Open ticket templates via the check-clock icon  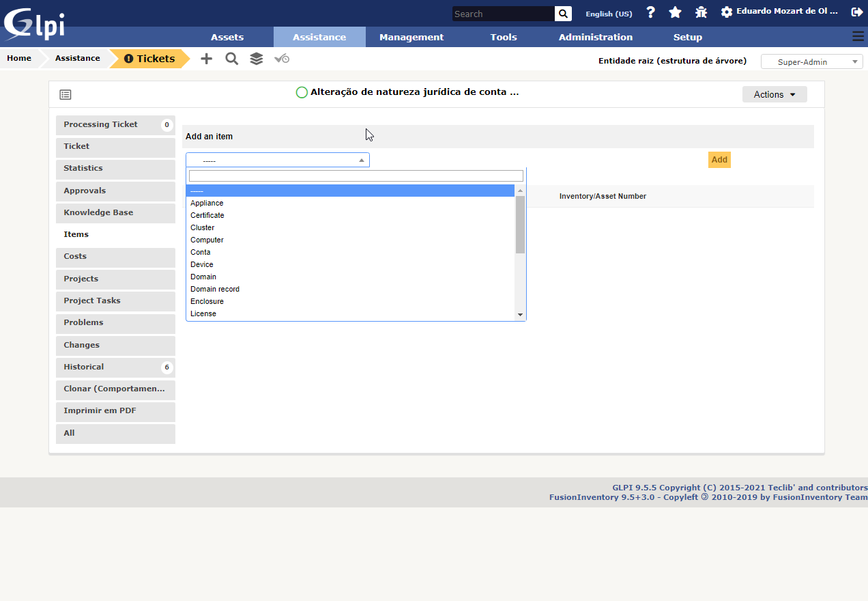tap(281, 59)
